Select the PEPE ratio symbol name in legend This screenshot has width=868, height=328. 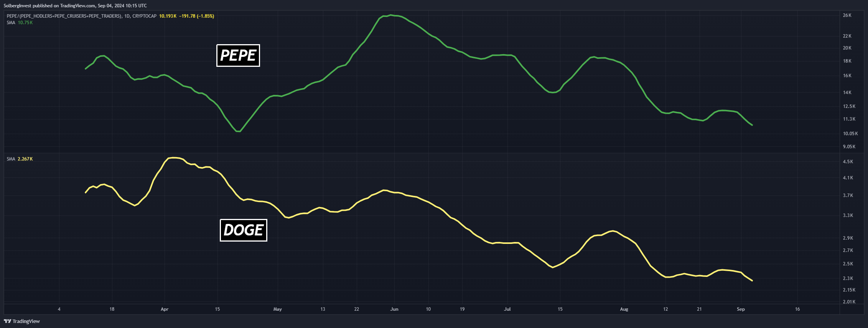[x=64, y=16]
